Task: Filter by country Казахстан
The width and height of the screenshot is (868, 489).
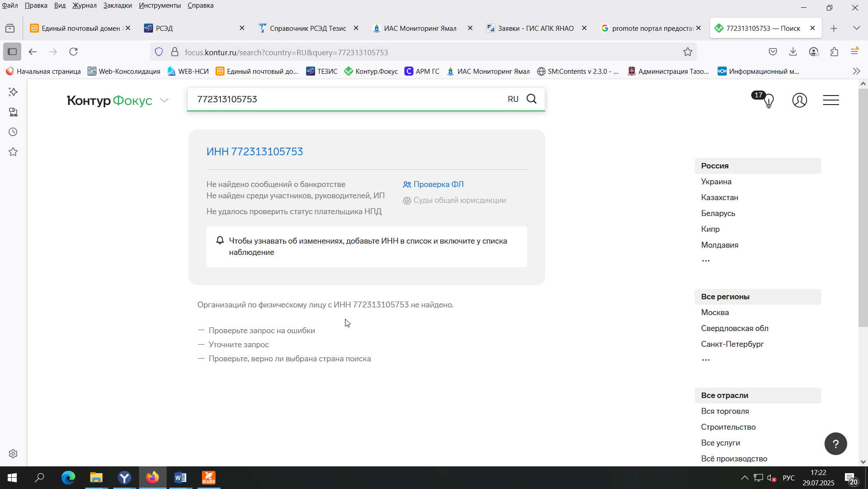Action: pyautogui.click(x=719, y=197)
